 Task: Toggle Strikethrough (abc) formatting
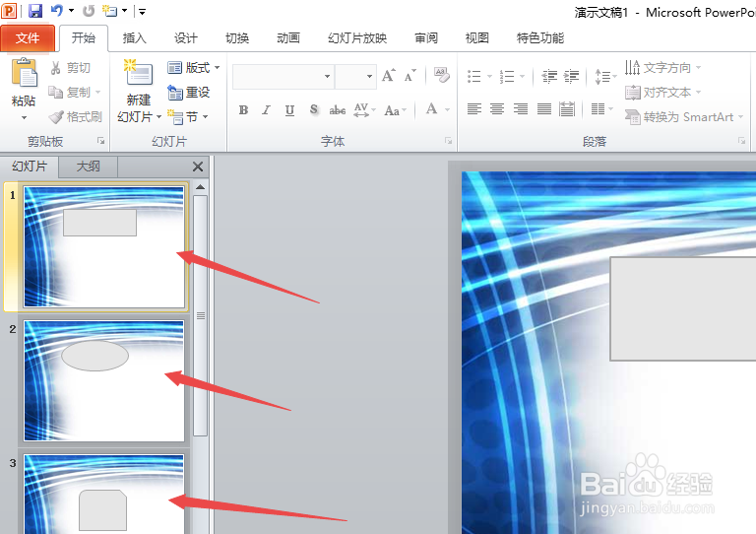pyautogui.click(x=337, y=110)
